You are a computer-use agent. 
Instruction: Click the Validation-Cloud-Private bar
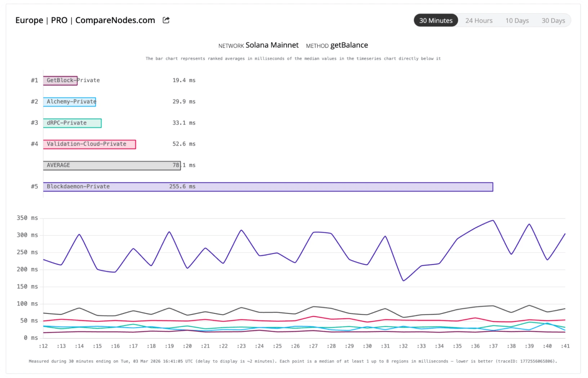tap(89, 144)
